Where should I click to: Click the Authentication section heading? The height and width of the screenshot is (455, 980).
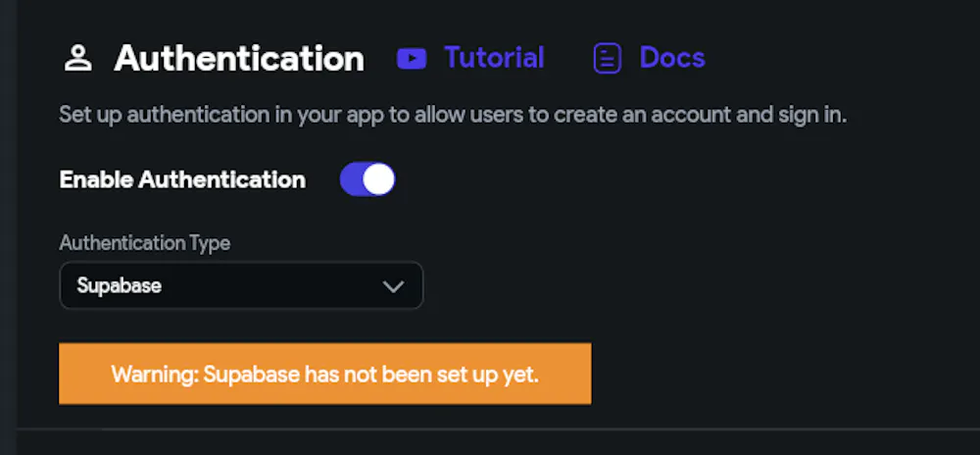pyautogui.click(x=239, y=58)
